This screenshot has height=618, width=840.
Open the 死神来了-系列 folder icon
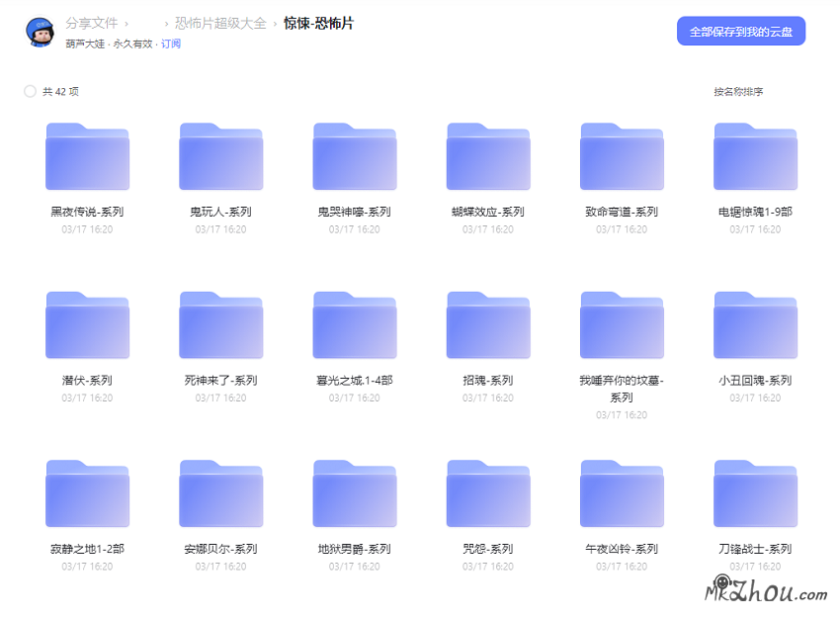220,325
